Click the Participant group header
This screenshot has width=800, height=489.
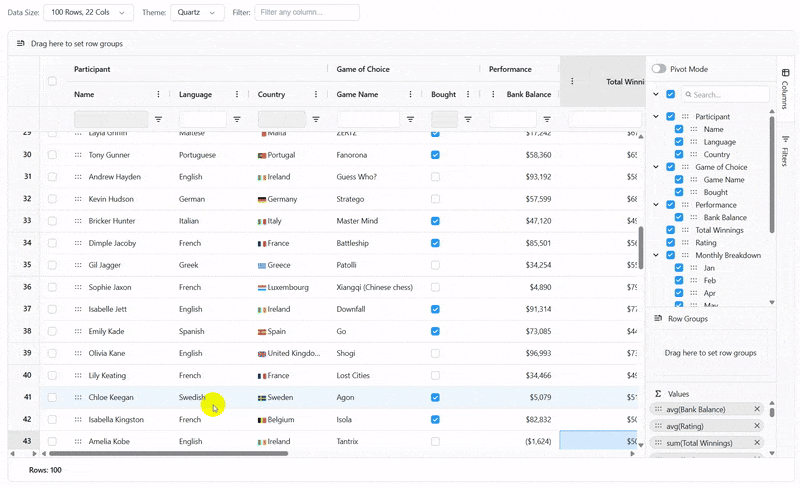pyautogui.click(x=92, y=69)
